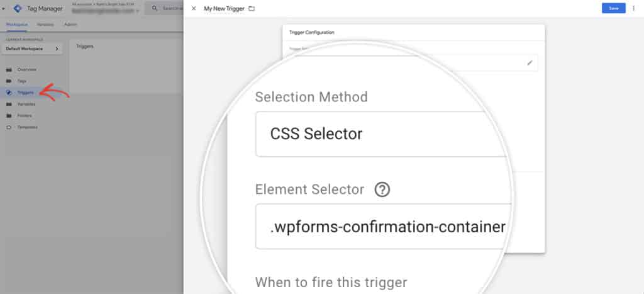Select the Triggers icon in the sidebar
Image resolution: width=644 pixels, height=294 pixels.
click(9, 93)
